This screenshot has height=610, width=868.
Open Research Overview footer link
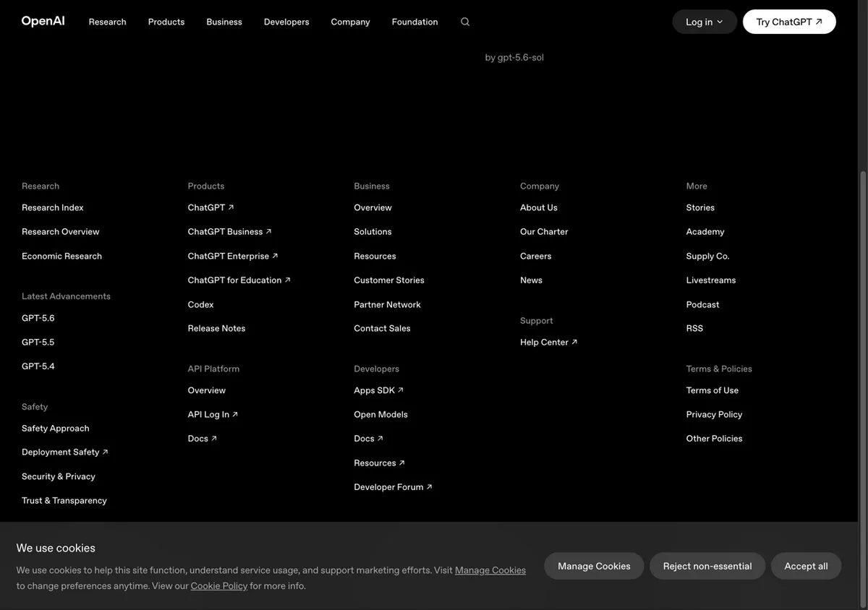61,232
